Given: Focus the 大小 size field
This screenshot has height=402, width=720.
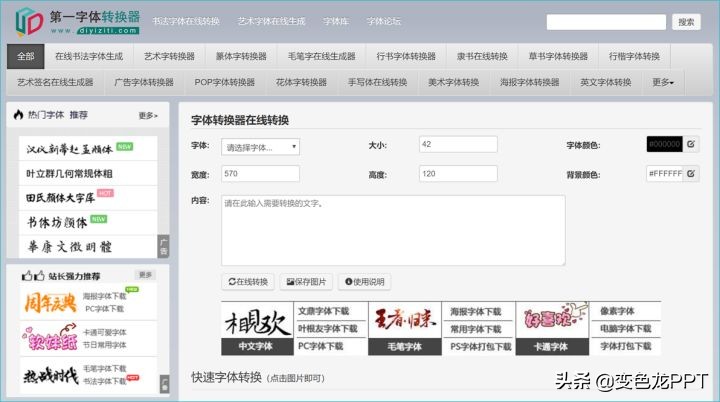Looking at the screenshot, I should tap(458, 144).
